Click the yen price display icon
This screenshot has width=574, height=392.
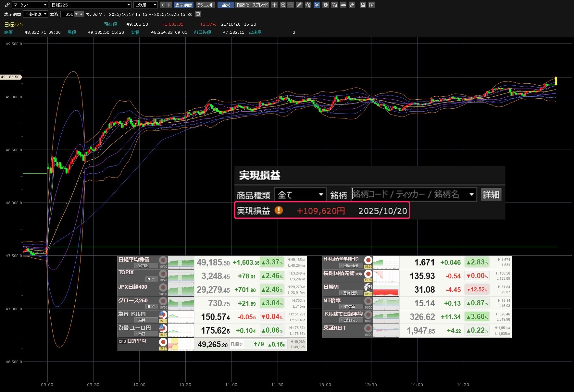click(x=317, y=5)
